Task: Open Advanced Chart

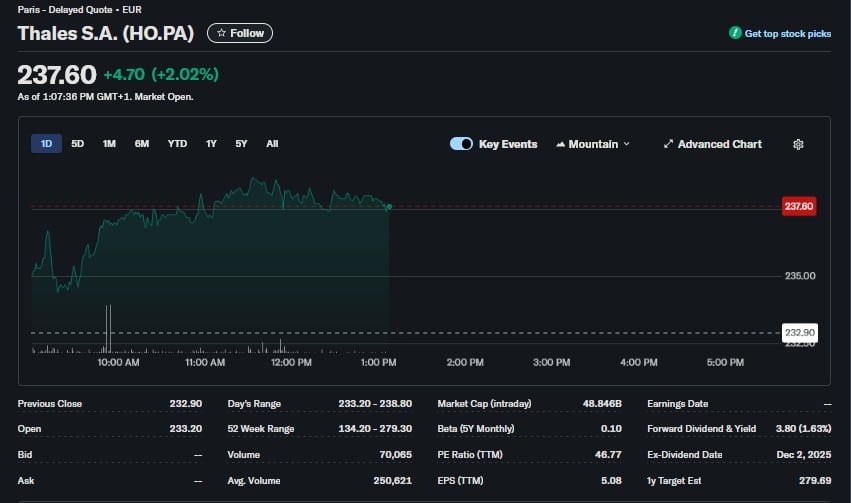Action: [713, 144]
